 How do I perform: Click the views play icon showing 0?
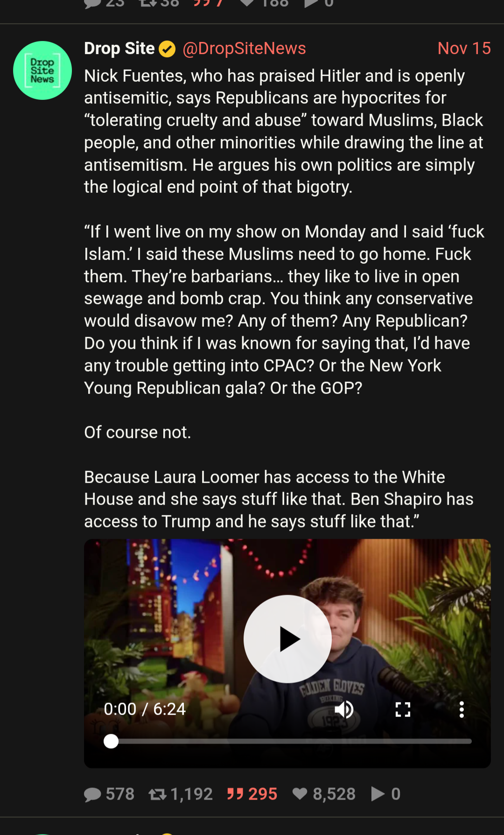click(x=378, y=794)
